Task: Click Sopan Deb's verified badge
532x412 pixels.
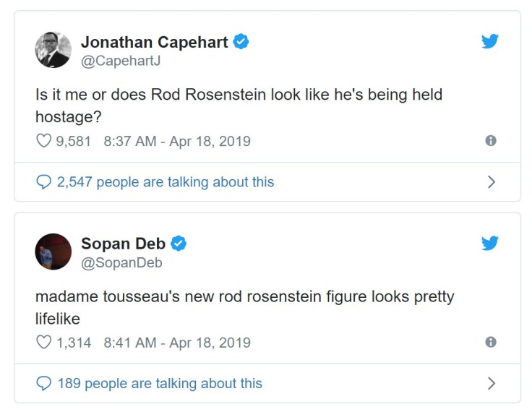Action: pyautogui.click(x=179, y=244)
